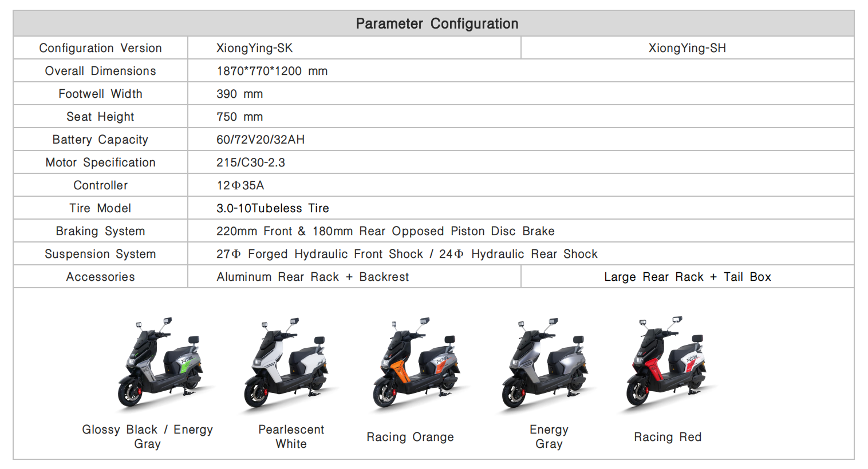The height and width of the screenshot is (469, 868).
Task: Select the "390 mm" footwell value
Action: pyautogui.click(x=239, y=94)
